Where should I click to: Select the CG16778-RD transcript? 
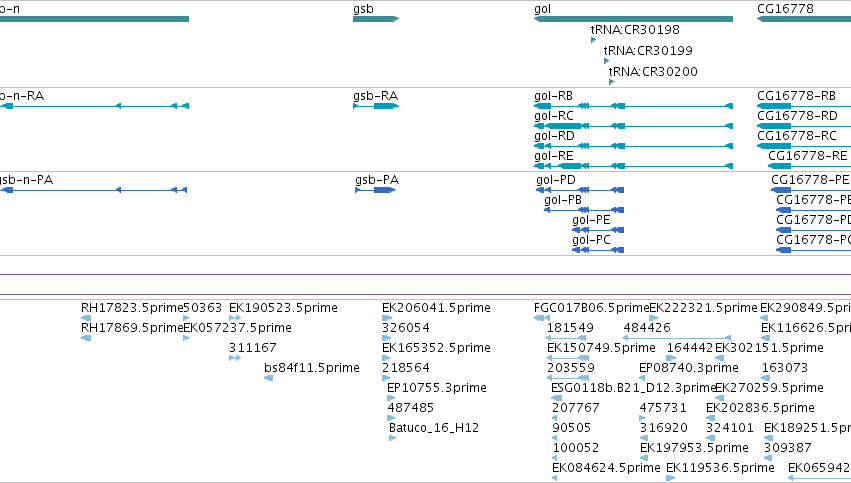(797, 116)
